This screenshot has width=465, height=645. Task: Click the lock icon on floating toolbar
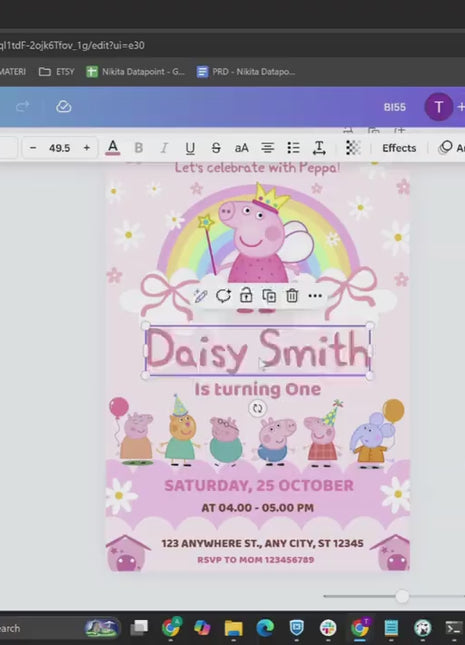click(x=246, y=295)
